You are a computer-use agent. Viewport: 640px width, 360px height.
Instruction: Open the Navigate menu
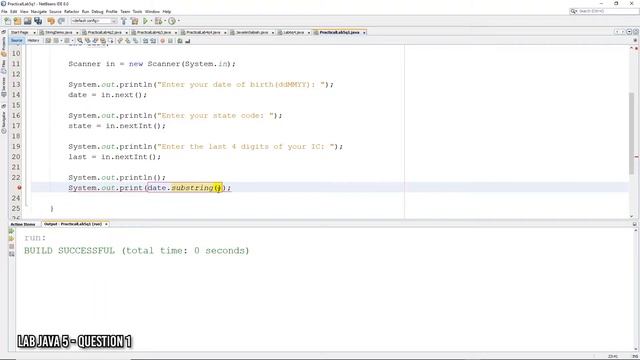point(39,11)
